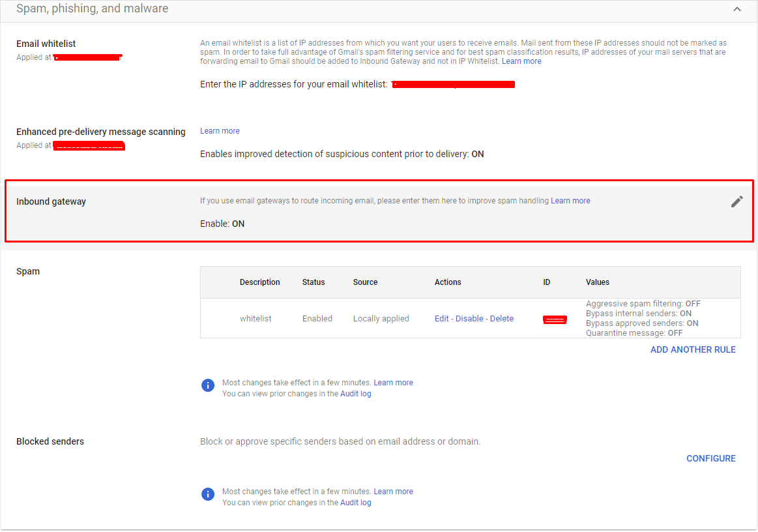Open Audit log link under Spam section
The image size is (758, 532).
click(x=356, y=394)
